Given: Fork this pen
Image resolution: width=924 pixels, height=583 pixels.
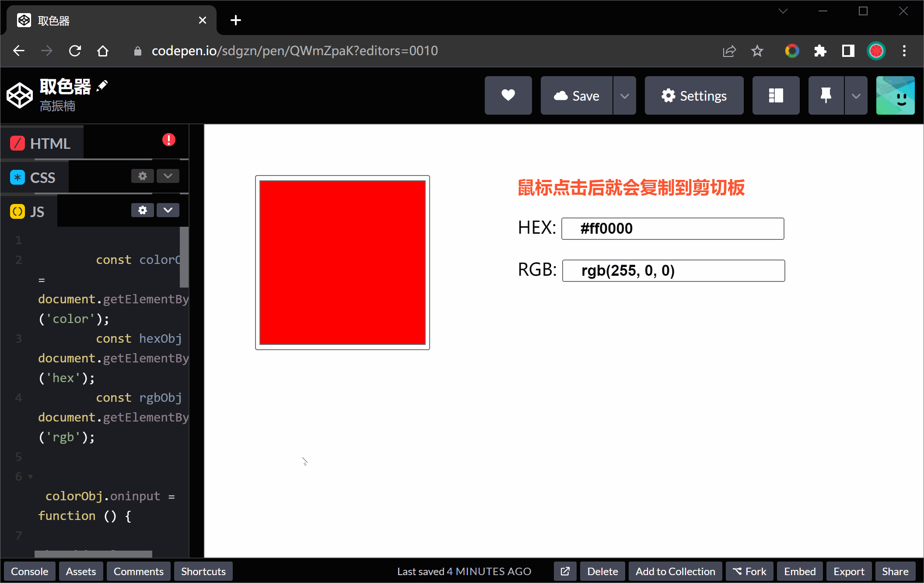Looking at the screenshot, I should pos(749,571).
